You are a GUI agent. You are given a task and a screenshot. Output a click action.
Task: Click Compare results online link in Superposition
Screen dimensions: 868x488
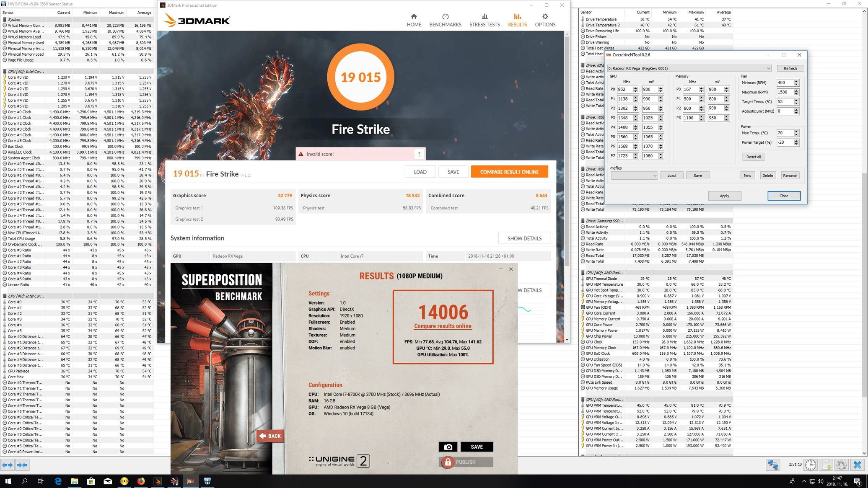point(443,326)
